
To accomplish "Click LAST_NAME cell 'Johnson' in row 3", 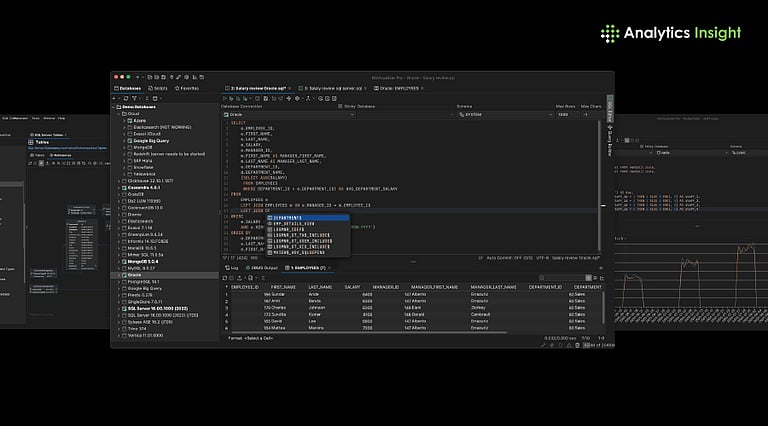I will pyautogui.click(x=317, y=308).
